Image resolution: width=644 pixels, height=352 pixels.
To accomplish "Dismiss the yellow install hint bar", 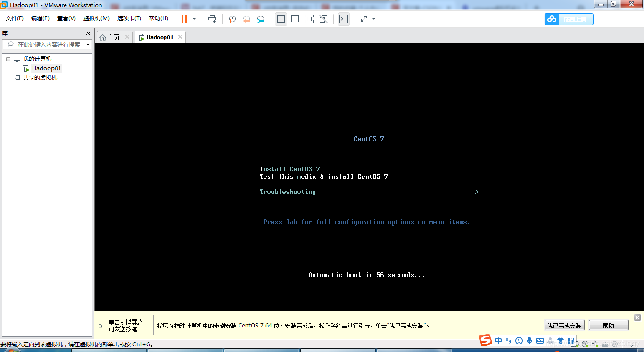I will click(637, 318).
